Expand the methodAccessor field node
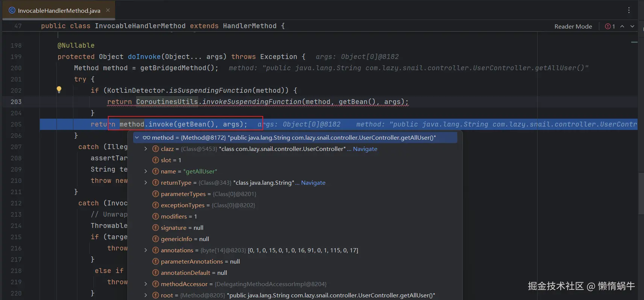Viewport: 644px width, 300px height. point(146,284)
